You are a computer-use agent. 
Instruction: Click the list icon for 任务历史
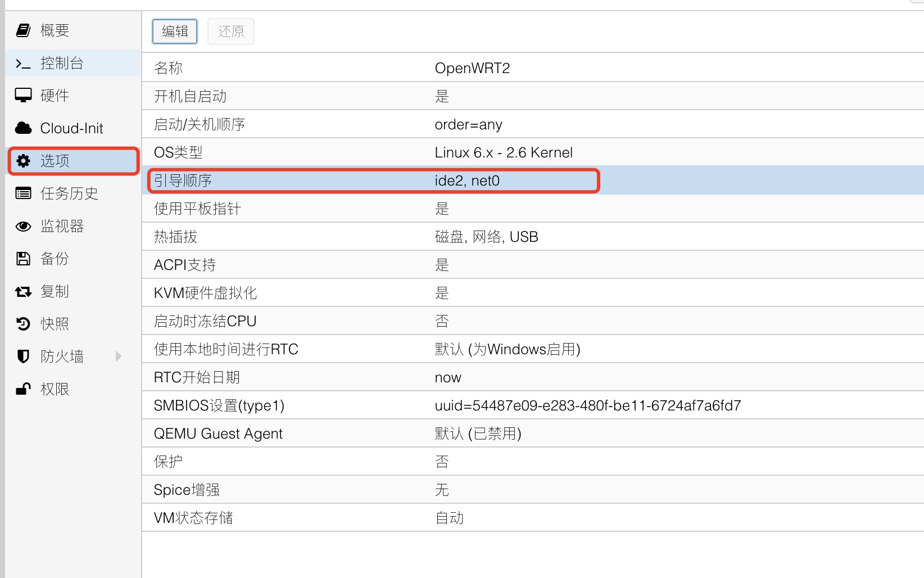click(23, 193)
